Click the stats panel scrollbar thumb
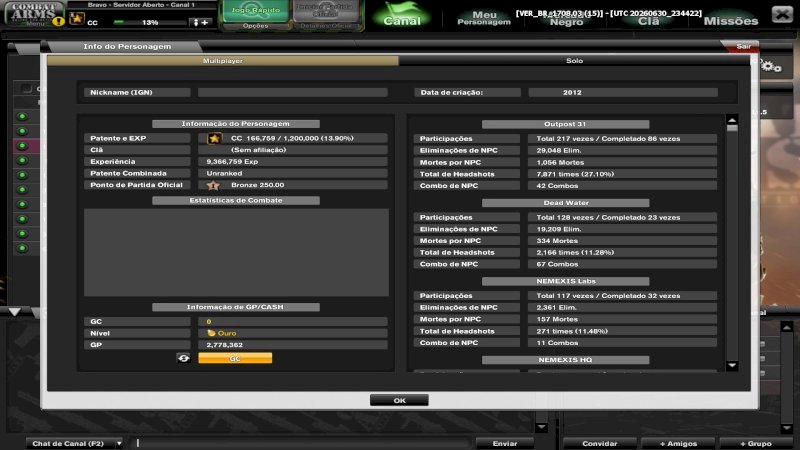Image resolution: width=800 pixels, height=450 pixels. [x=732, y=129]
